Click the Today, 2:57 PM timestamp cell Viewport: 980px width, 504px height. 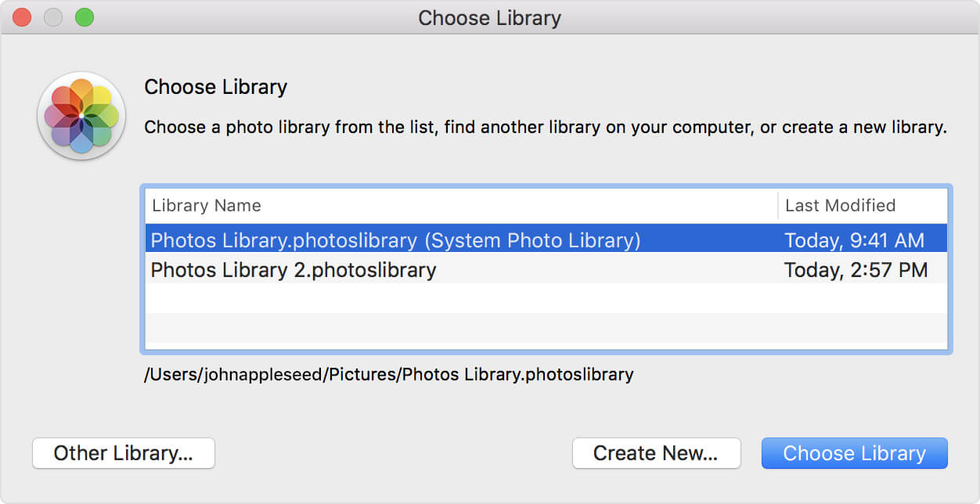pos(855,269)
